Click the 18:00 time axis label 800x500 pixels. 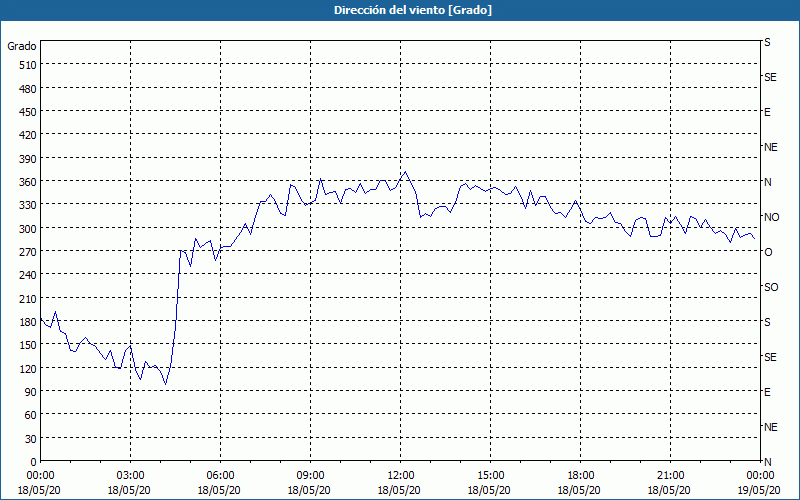(581, 475)
